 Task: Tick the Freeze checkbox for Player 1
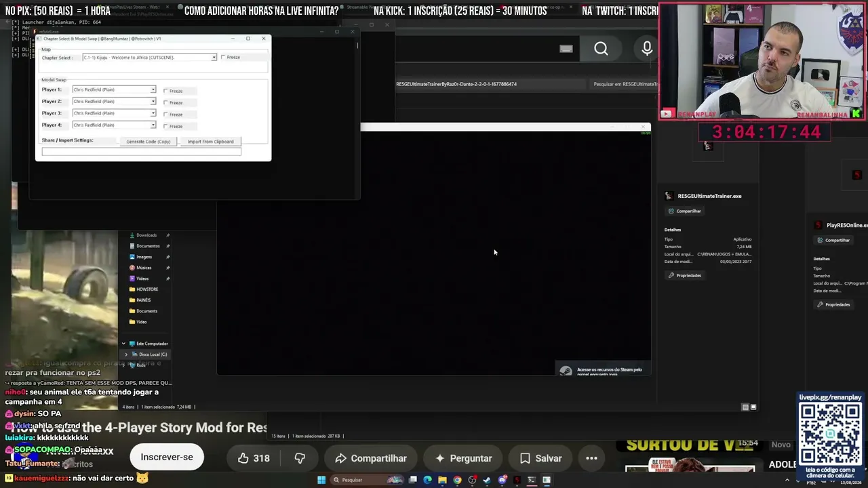[x=165, y=91]
